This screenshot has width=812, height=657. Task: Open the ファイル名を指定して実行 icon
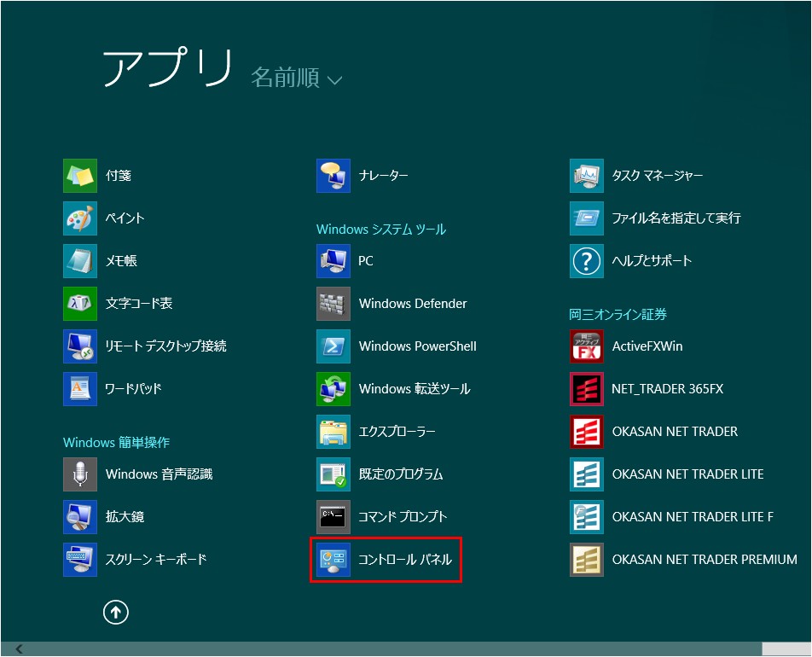(x=587, y=218)
